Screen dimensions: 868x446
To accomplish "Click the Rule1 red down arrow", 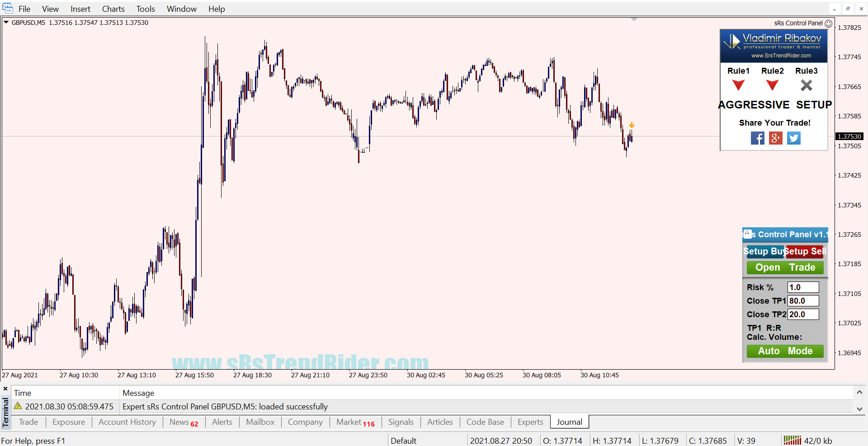I will click(x=738, y=85).
